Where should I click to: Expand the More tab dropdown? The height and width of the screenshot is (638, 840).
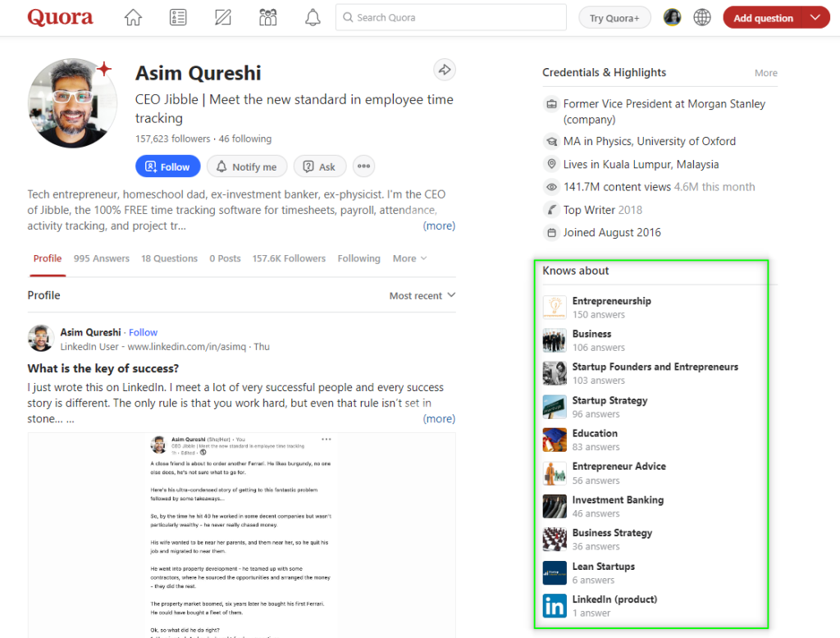[x=409, y=258]
